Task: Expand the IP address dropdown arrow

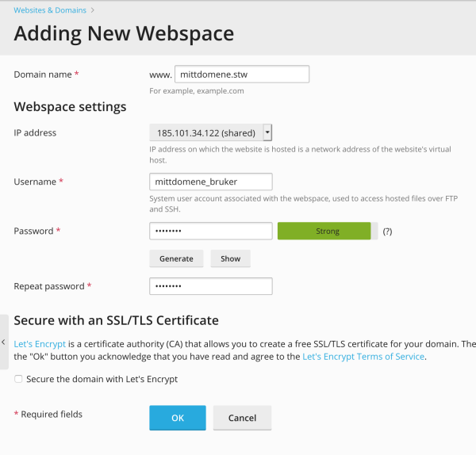Action: point(267,132)
